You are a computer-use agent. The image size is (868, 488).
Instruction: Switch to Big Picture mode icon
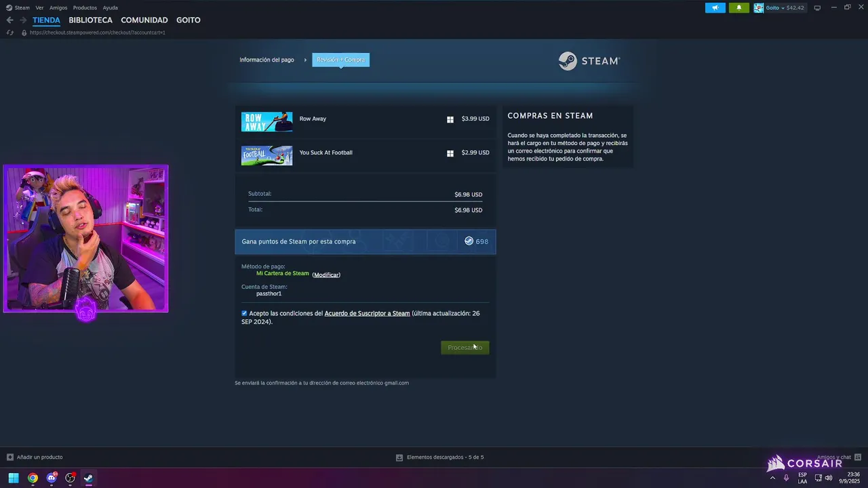817,7
